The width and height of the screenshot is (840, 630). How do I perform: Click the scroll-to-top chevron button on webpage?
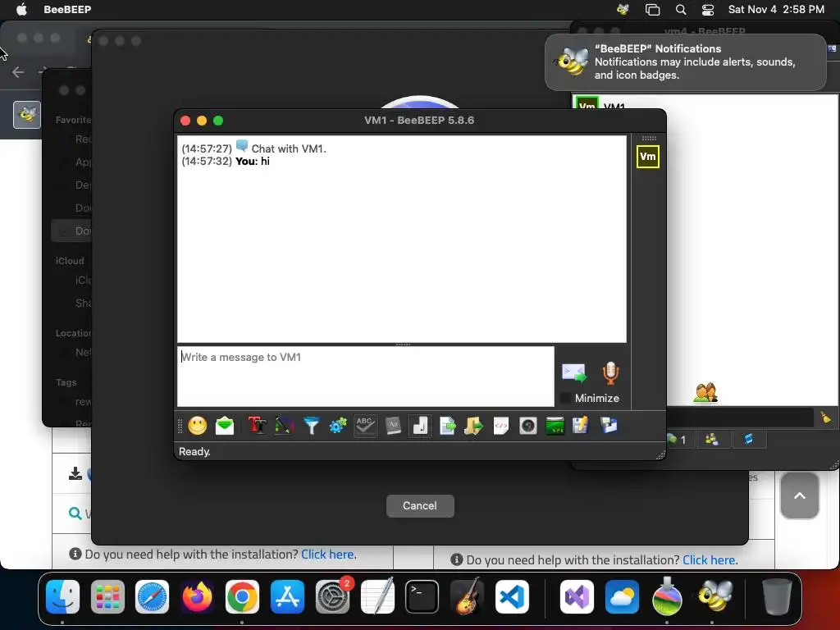click(x=799, y=495)
